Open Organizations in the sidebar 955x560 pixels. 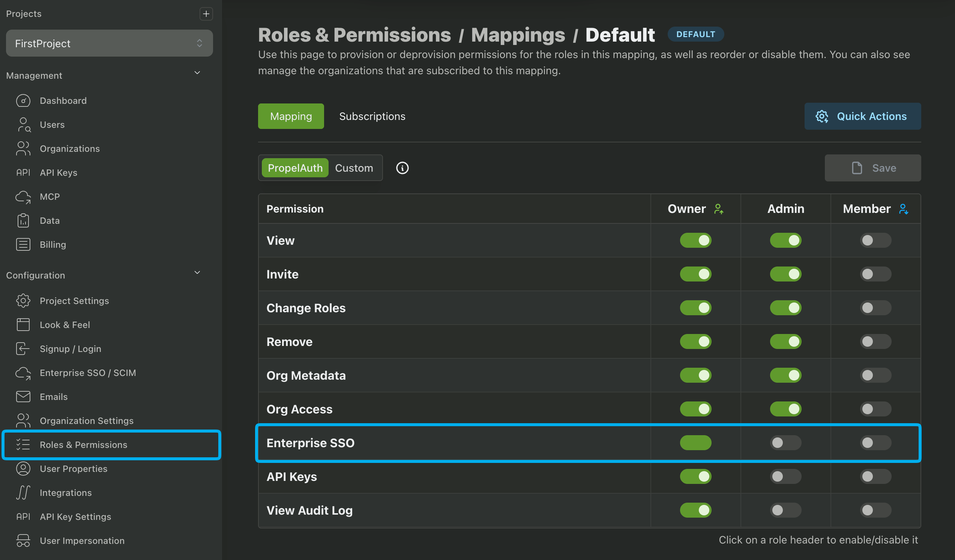70,149
